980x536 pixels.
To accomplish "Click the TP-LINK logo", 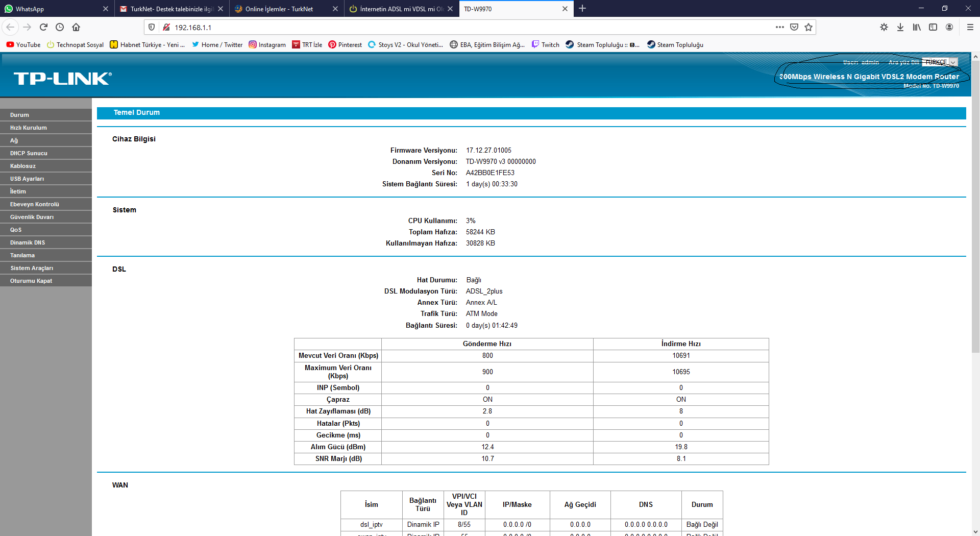I will coord(62,78).
